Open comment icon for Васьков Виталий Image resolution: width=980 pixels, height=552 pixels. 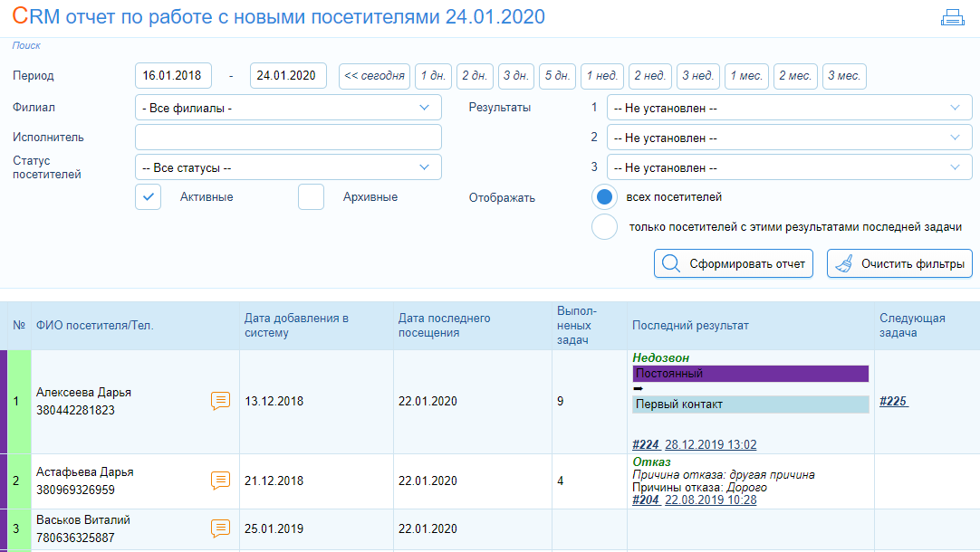coord(221,528)
